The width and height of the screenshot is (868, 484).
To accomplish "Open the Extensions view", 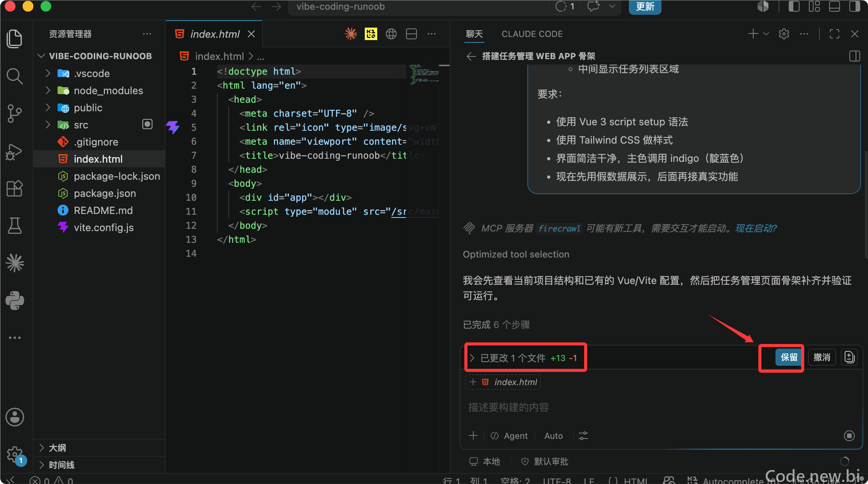I will tap(15, 189).
